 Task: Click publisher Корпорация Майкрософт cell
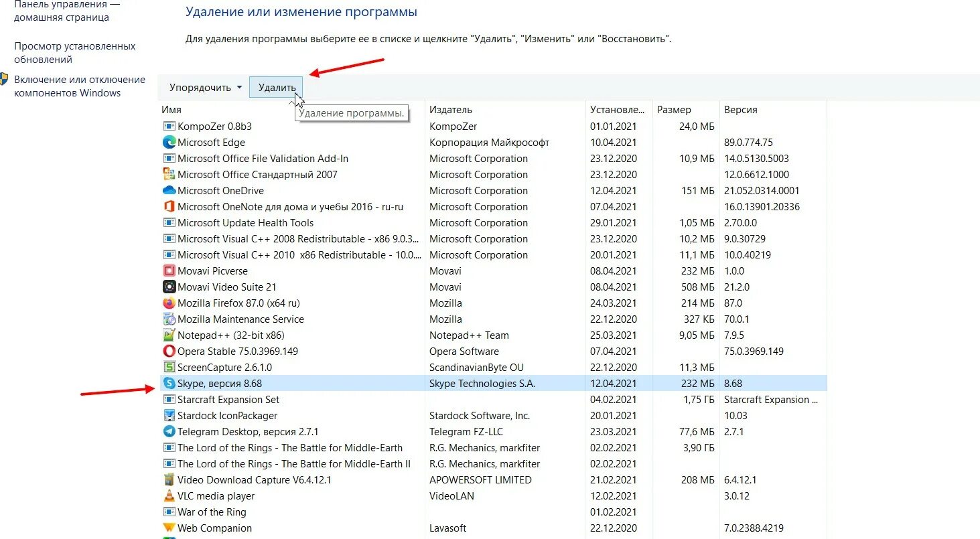[490, 143]
